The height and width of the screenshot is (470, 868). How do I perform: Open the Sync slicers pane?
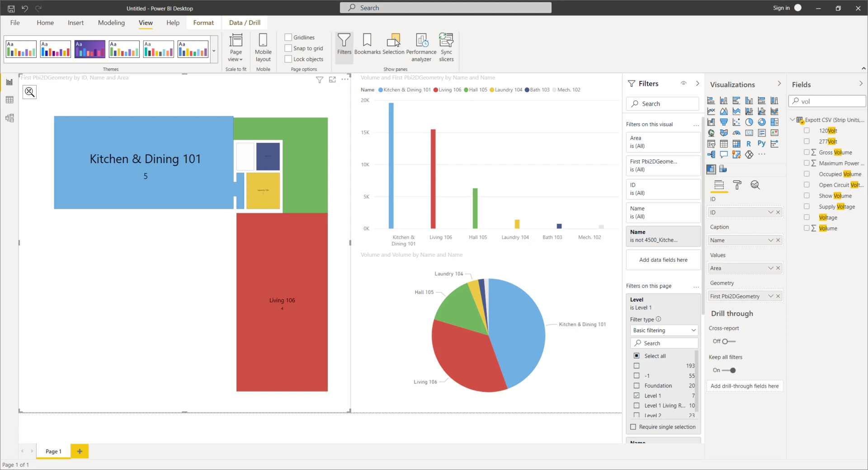point(447,47)
